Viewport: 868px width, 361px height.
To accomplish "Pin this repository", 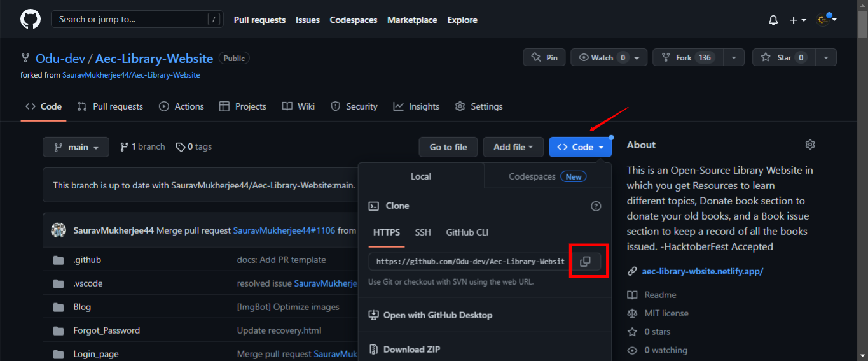I will pyautogui.click(x=544, y=57).
